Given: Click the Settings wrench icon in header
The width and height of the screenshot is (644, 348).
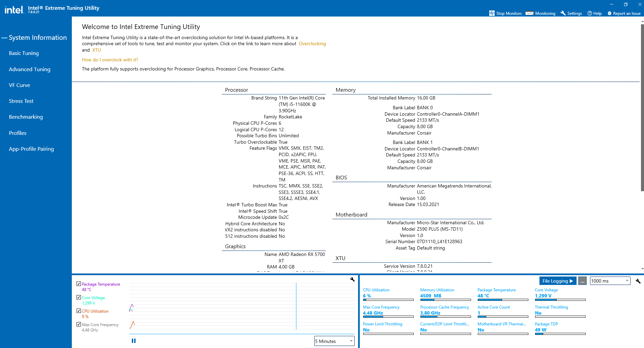Looking at the screenshot, I should [x=563, y=13].
